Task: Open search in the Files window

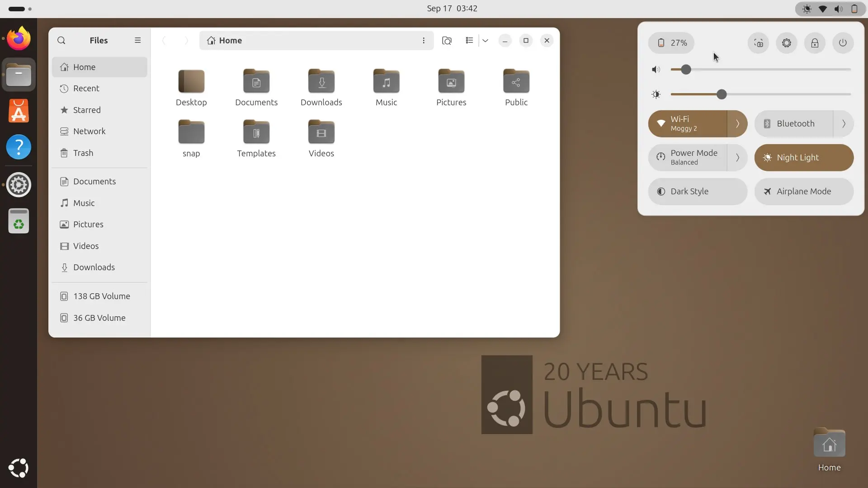Action: pyautogui.click(x=61, y=41)
